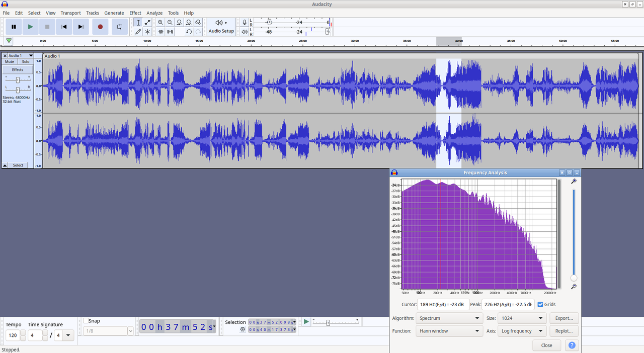Enable the Snap checkbox
This screenshot has height=353, width=644.
tap(86, 321)
